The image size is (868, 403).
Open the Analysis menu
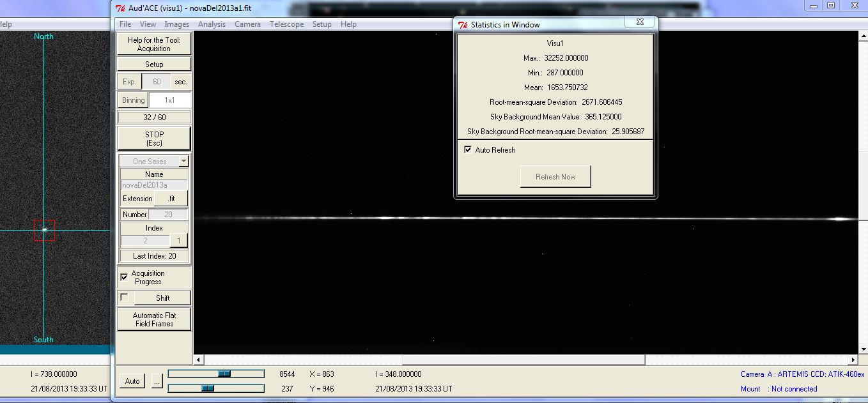coord(212,24)
